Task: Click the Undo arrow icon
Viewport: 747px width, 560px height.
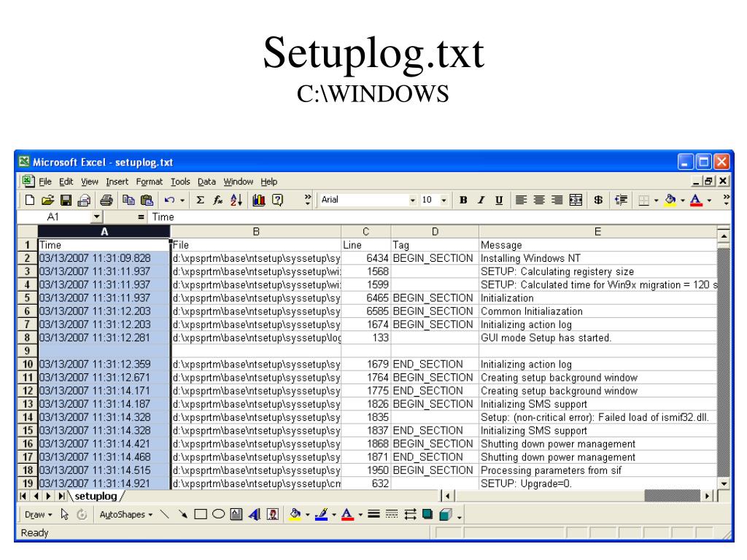Action: coord(169,200)
